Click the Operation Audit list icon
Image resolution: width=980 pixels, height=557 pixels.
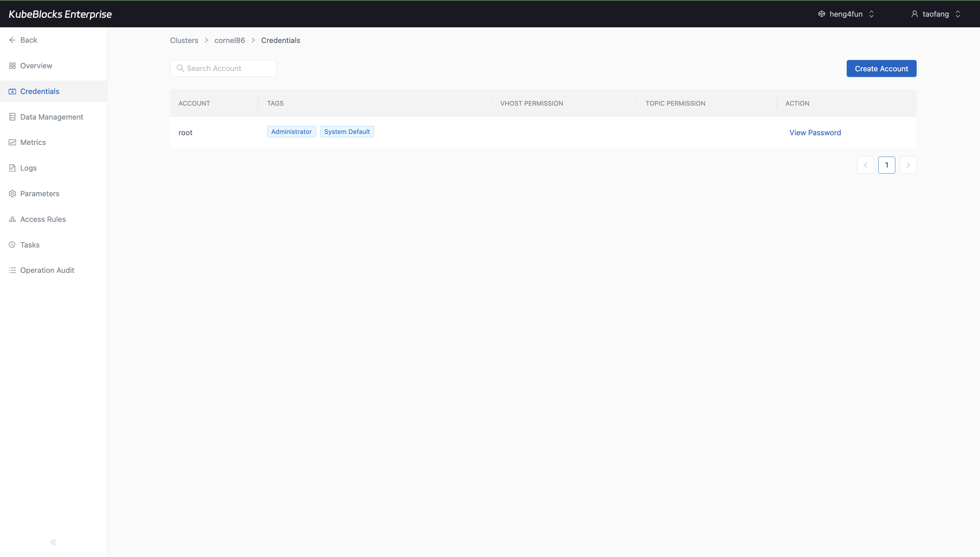[12, 271]
